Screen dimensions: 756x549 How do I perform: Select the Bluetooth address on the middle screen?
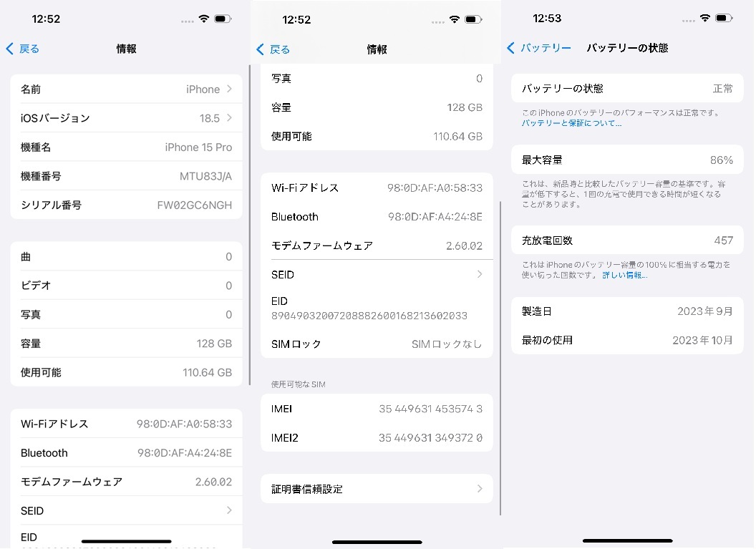point(435,217)
